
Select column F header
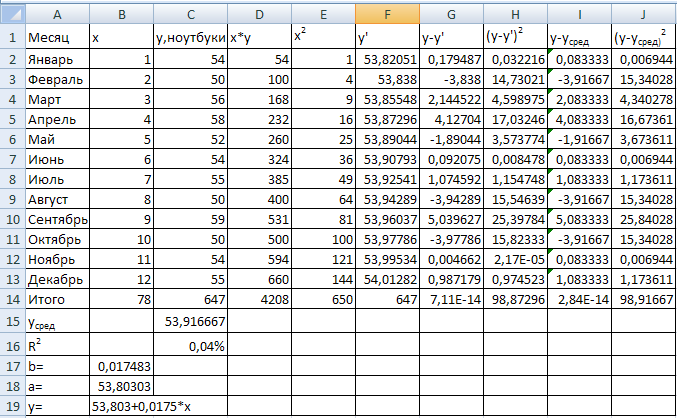pyautogui.click(x=387, y=14)
